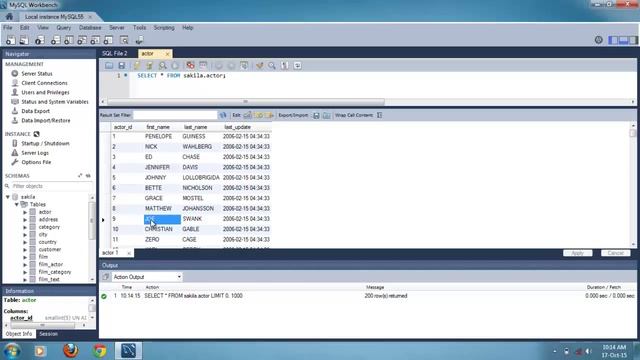Expand the film_actor table node
The image size is (640, 360).
tap(25, 264)
